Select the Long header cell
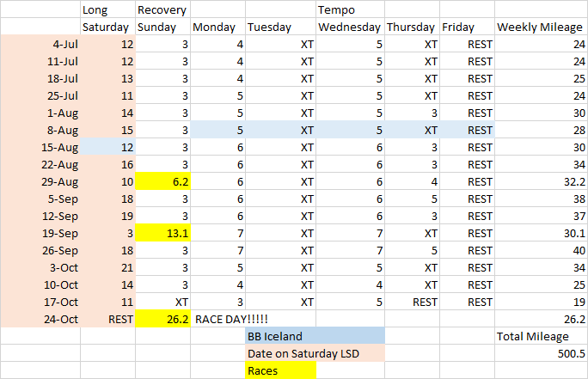The height and width of the screenshot is (379, 588). pos(108,9)
